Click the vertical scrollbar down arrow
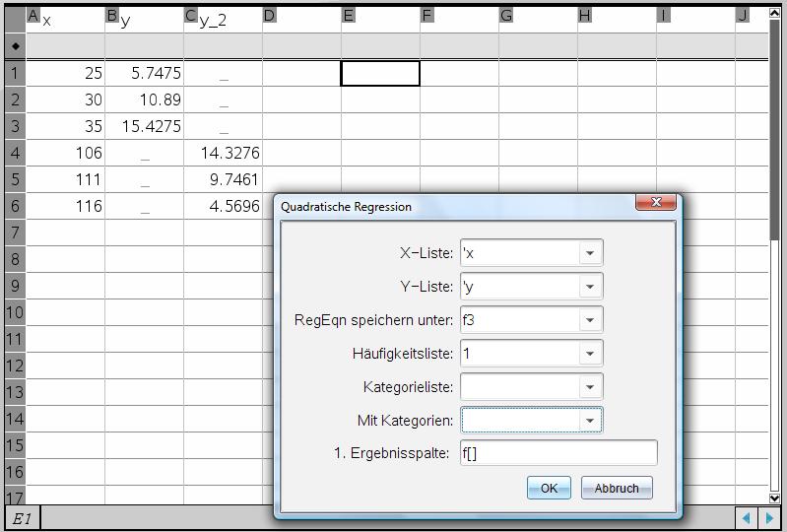The width and height of the screenshot is (787, 532). tap(774, 499)
